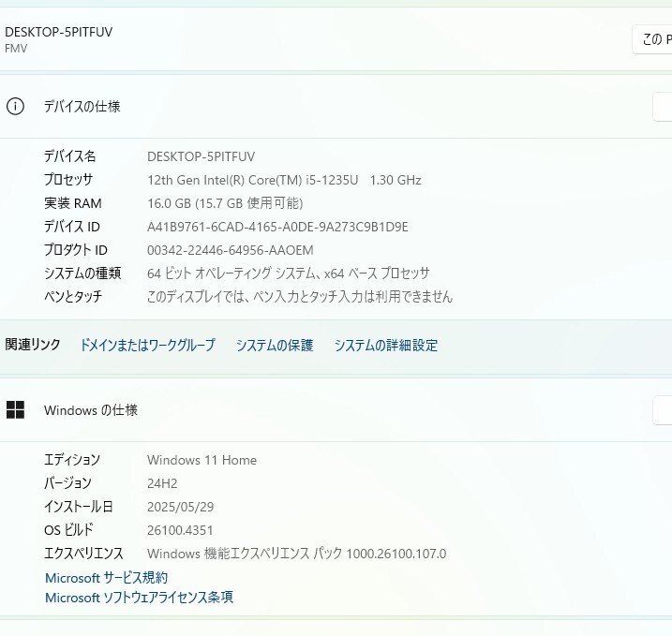Open Microsoft ソフトウェアライセンス条項 link
Viewport: 672px width, 636px height.
coord(140,598)
